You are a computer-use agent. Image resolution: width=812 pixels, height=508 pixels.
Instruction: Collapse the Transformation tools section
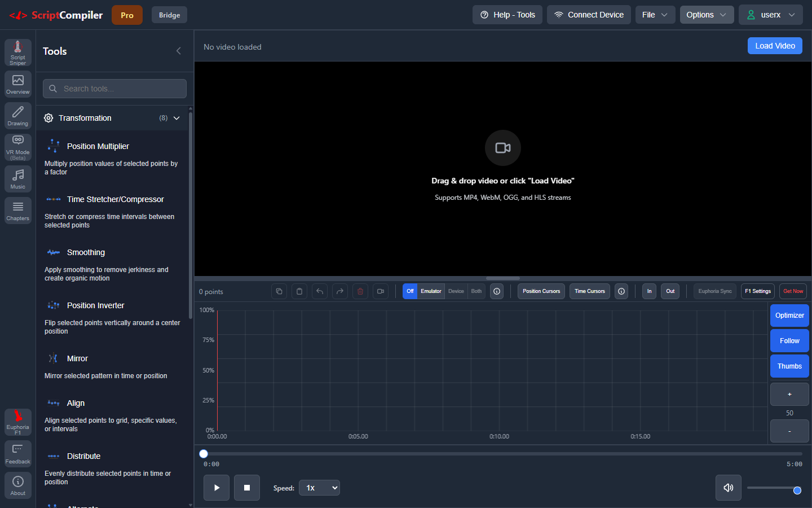click(x=112, y=118)
